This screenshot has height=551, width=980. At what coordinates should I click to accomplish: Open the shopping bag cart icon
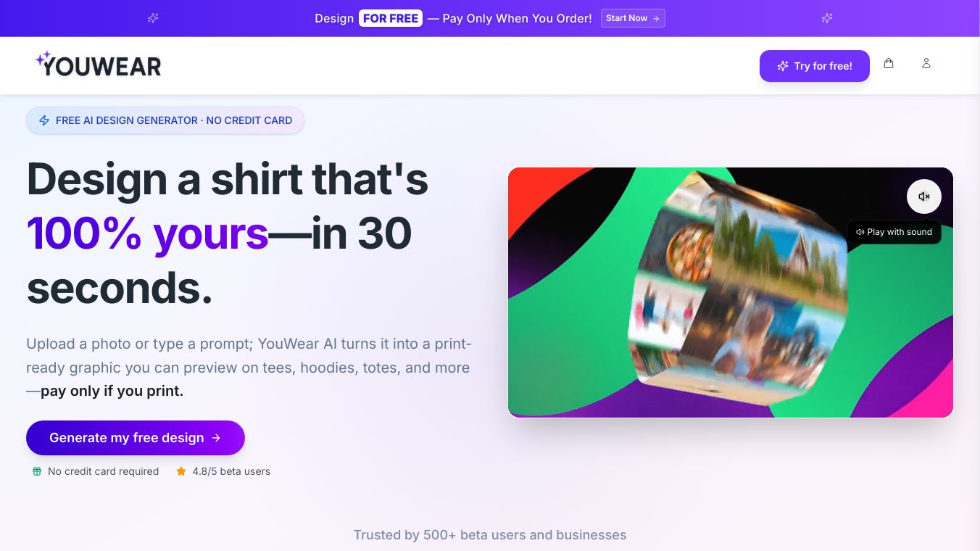click(889, 63)
